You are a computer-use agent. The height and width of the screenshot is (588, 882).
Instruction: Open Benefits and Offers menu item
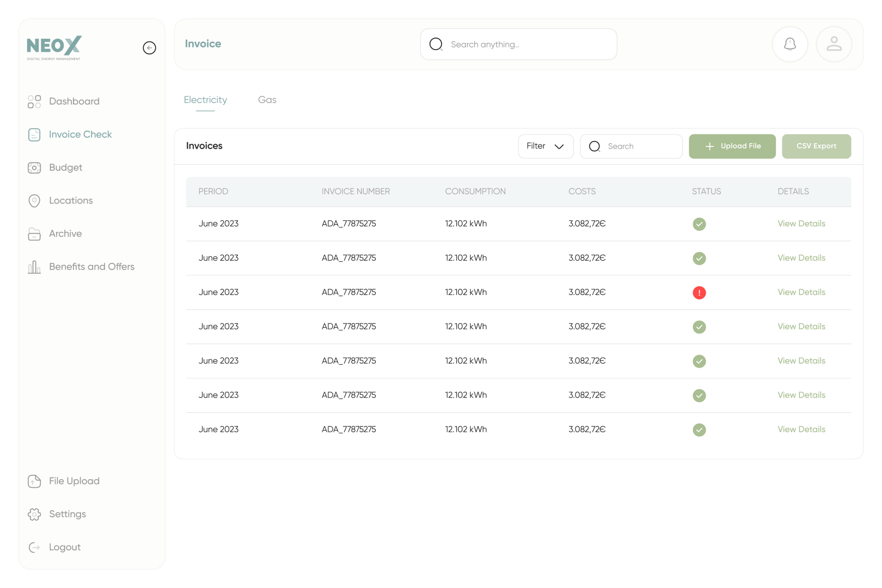coord(91,267)
